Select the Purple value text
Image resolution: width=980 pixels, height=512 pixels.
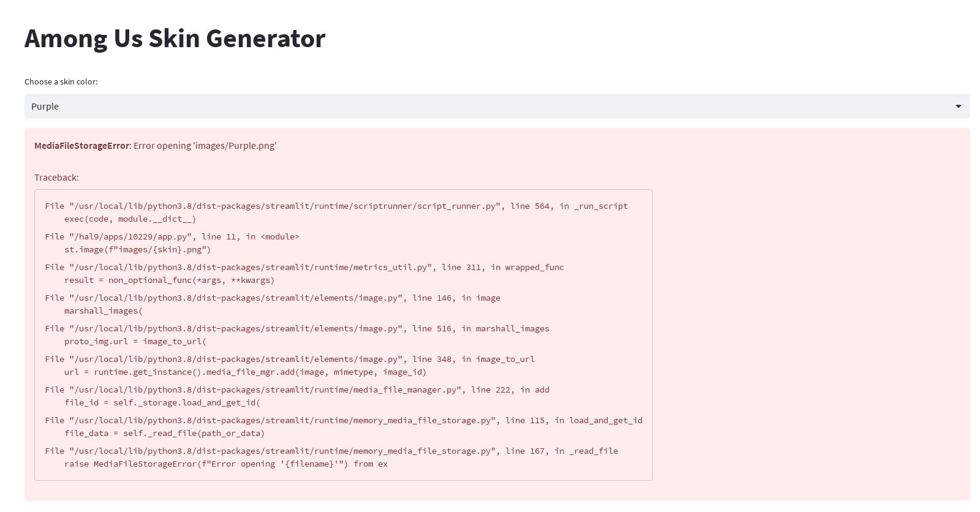pyautogui.click(x=44, y=106)
